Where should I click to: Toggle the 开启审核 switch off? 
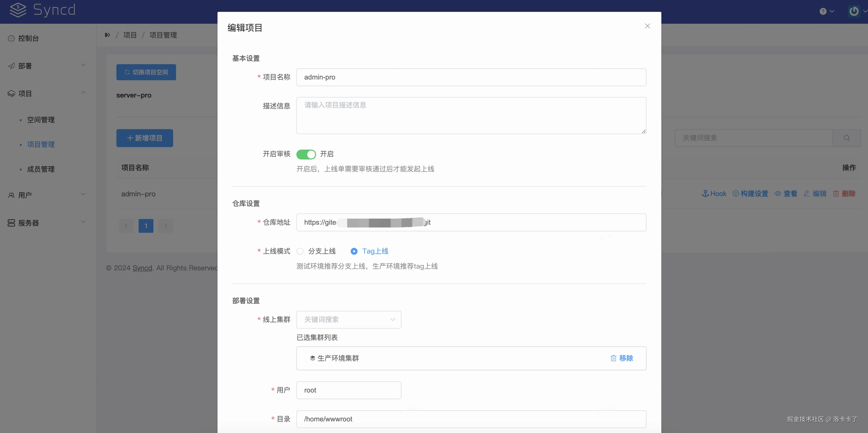click(x=306, y=154)
